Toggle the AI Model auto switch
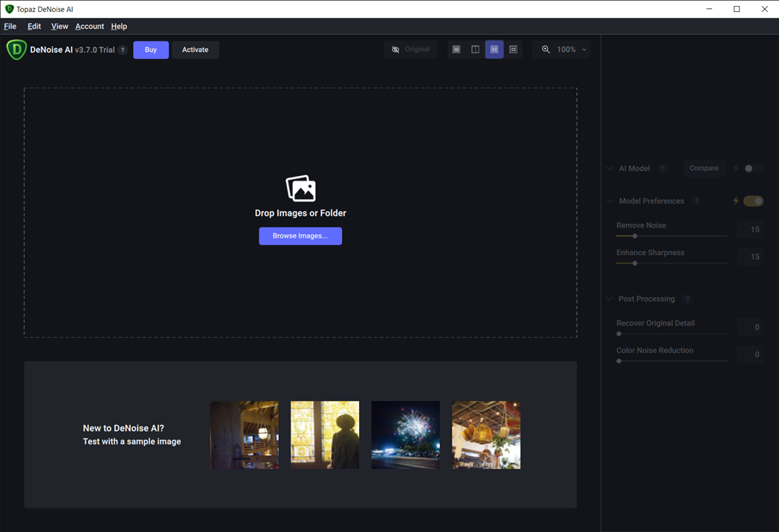This screenshot has width=779, height=532. pyautogui.click(x=751, y=169)
